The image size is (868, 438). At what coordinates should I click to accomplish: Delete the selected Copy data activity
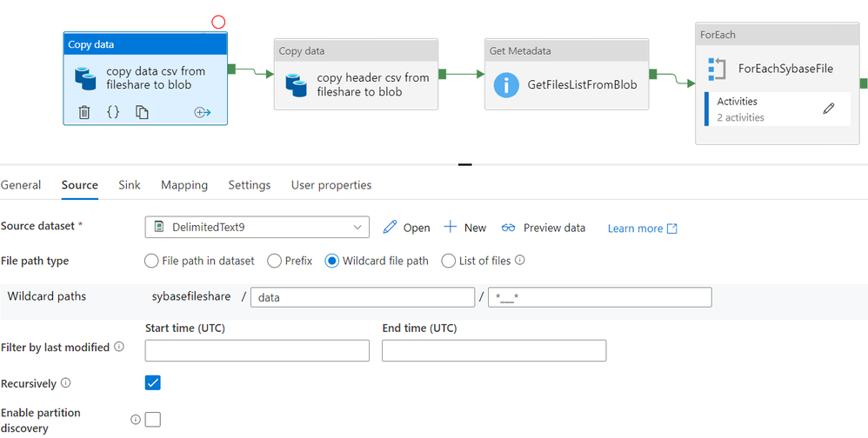point(84,112)
